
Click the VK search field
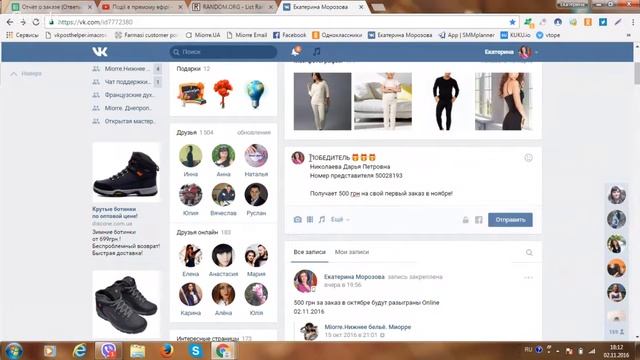[x=223, y=52]
